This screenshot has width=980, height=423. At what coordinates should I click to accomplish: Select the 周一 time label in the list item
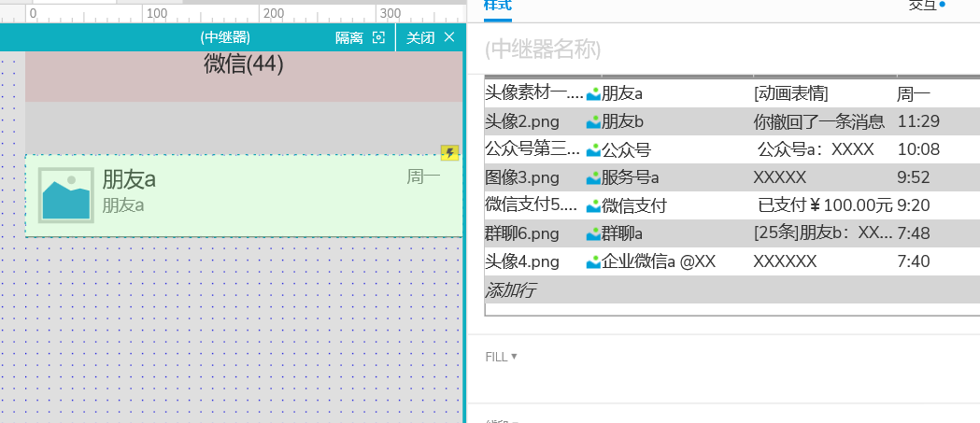424,176
